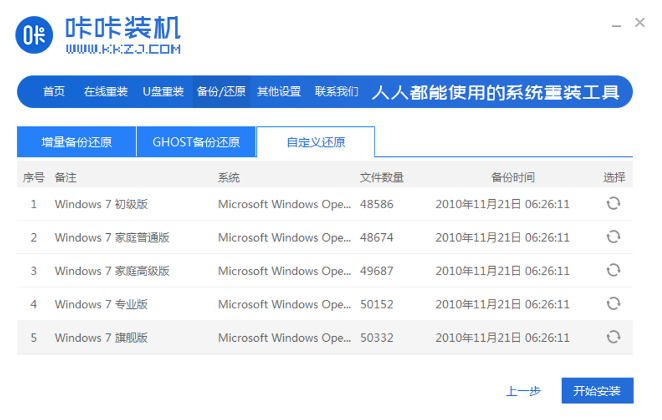Select row named Windows 7 初级版
This screenshot has height=420, width=662.
[x=325, y=204]
